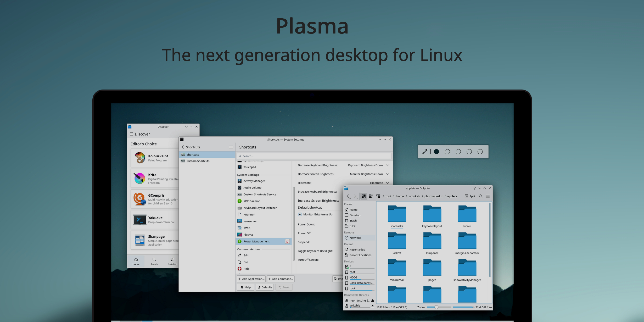Image resolution: width=644 pixels, height=322 pixels.
Task: Go back in the System Settings Shortcuts sidebar
Action: pyautogui.click(x=183, y=147)
